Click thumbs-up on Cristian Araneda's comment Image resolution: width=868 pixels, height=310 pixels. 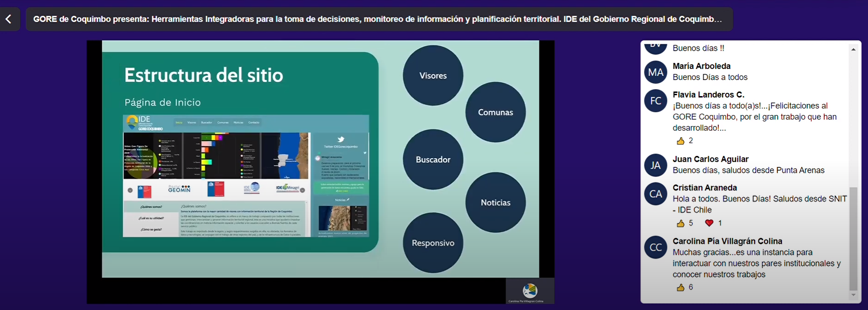click(681, 223)
